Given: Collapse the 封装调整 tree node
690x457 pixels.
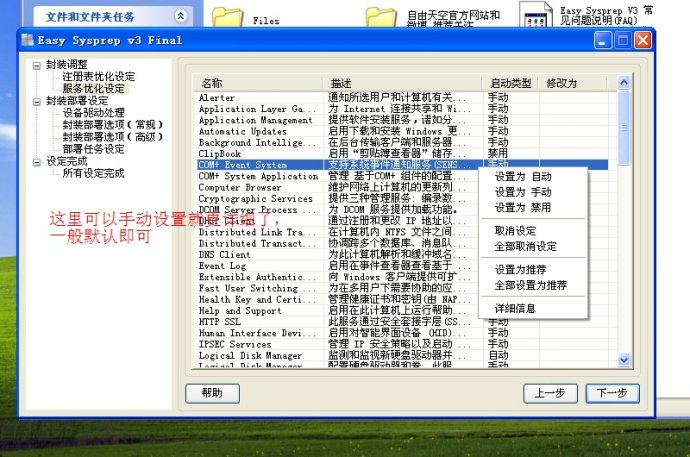Looking at the screenshot, I should click(x=37, y=66).
